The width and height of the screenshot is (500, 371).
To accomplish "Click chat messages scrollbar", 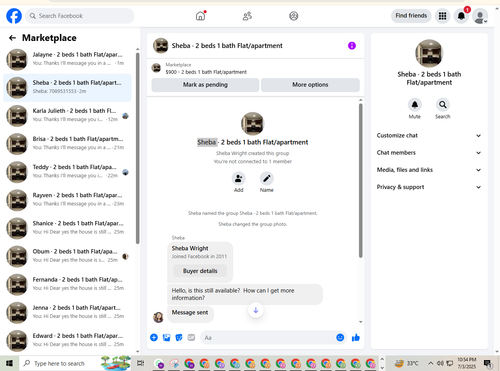I will point(360,180).
